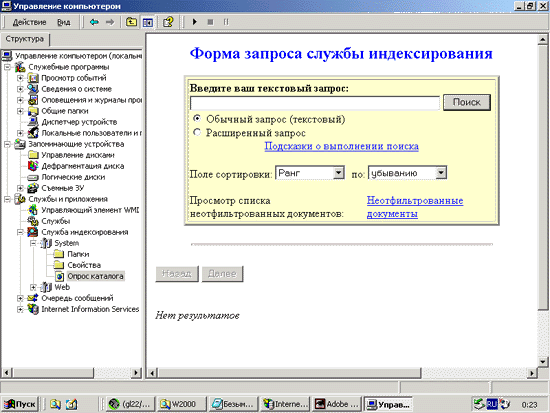Select Службы item in the tree
The width and height of the screenshot is (550, 413).
point(55,221)
